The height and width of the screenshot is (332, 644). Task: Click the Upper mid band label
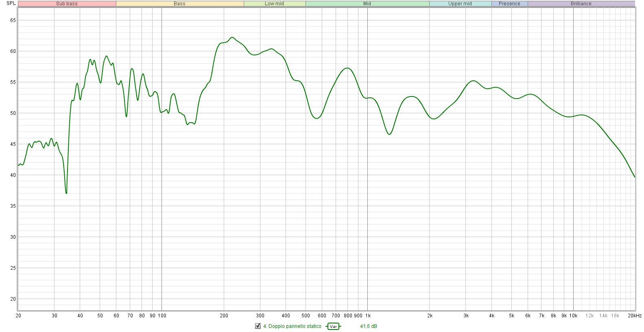coord(460,4)
